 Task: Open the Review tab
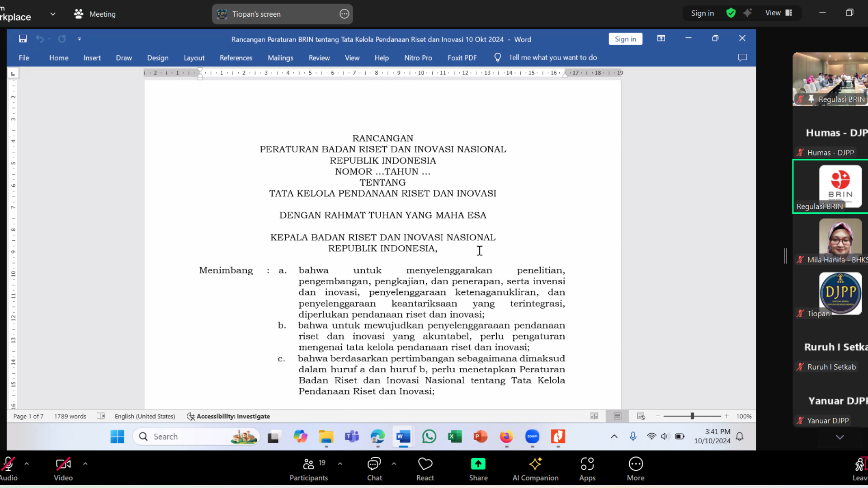click(319, 58)
